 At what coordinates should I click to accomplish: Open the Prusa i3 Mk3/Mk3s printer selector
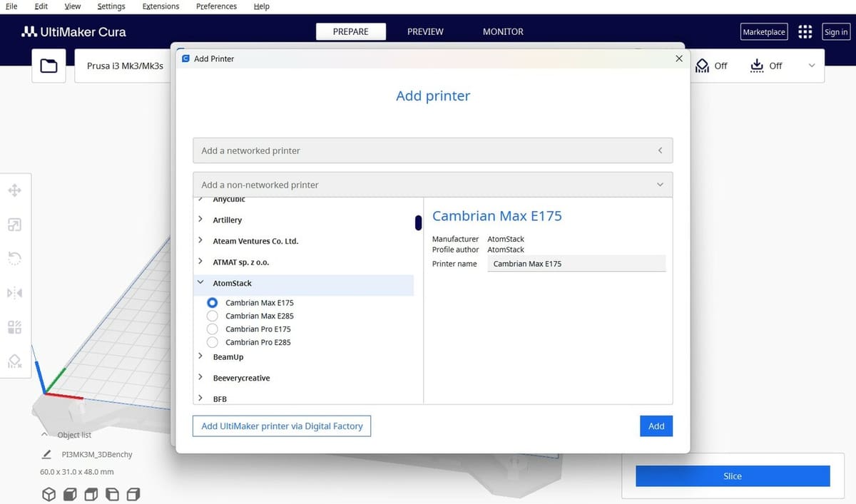(125, 66)
